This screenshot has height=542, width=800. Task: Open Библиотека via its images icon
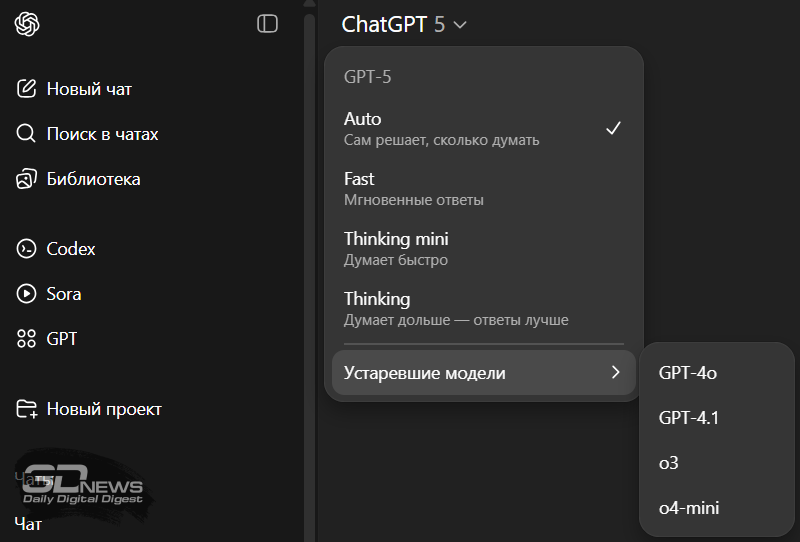tap(27, 180)
